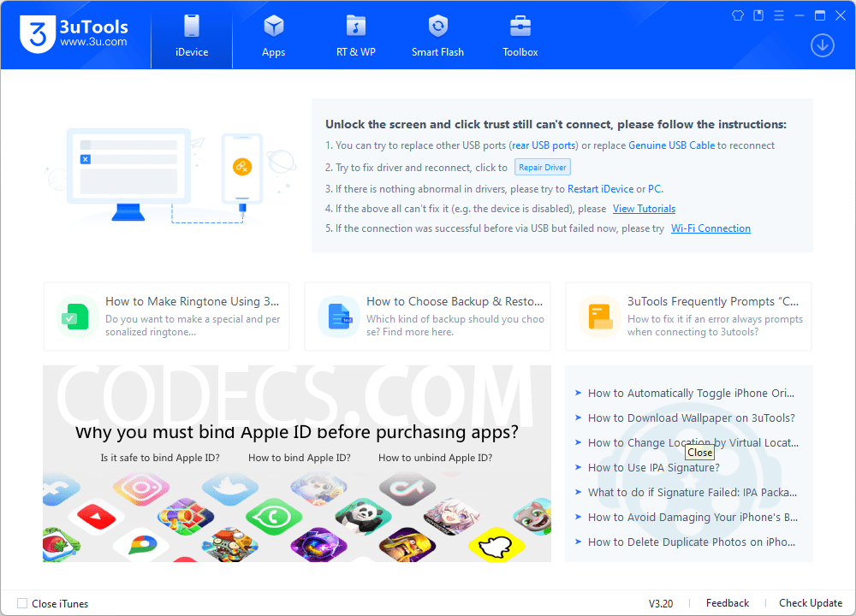The image size is (856, 616).
Task: Click the PC link
Action: coord(654,189)
